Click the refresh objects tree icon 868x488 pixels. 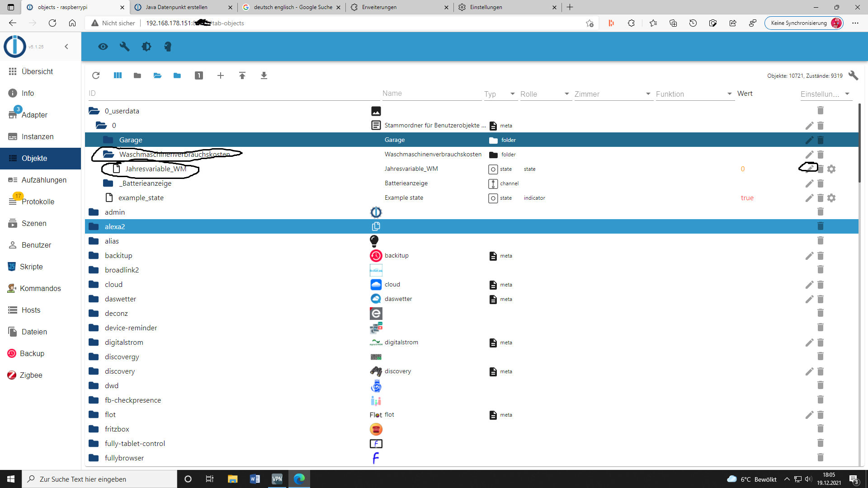tap(96, 75)
